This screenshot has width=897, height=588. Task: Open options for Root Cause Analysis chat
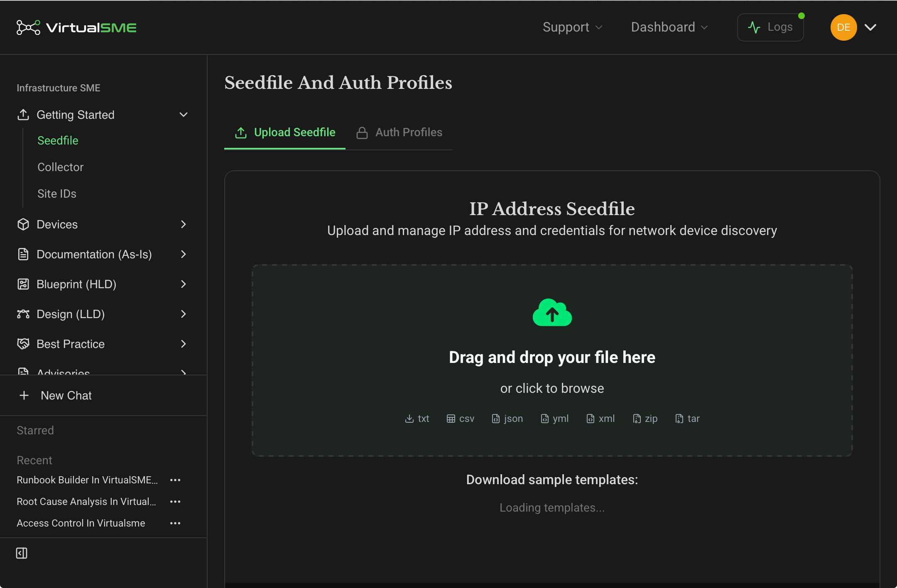(175, 502)
